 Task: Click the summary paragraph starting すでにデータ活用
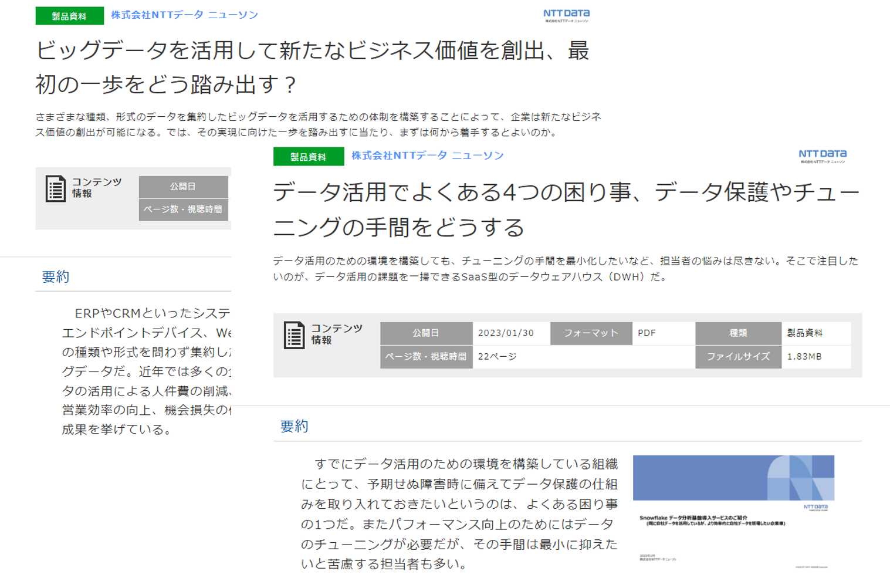(459, 513)
